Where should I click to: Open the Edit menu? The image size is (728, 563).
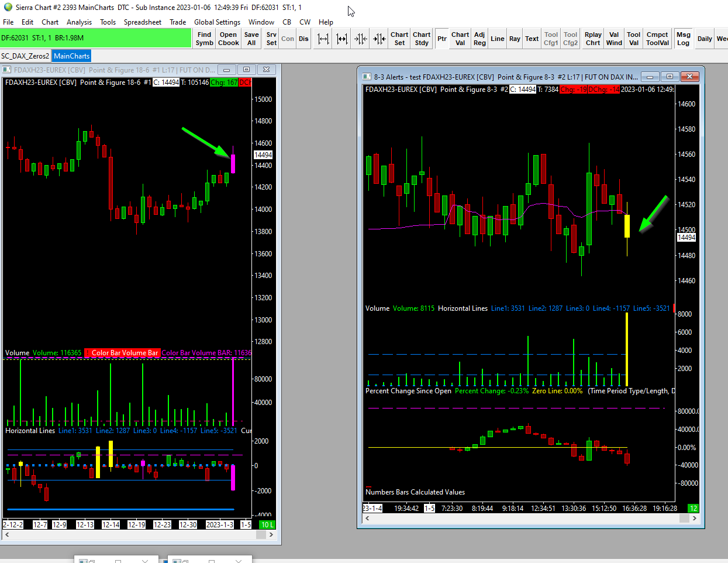27,22
